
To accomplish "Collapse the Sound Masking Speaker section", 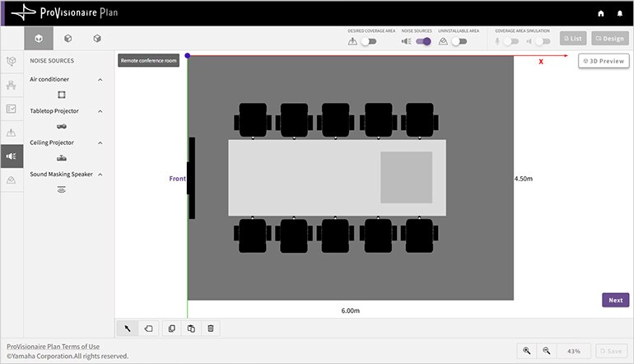I will [x=100, y=175].
